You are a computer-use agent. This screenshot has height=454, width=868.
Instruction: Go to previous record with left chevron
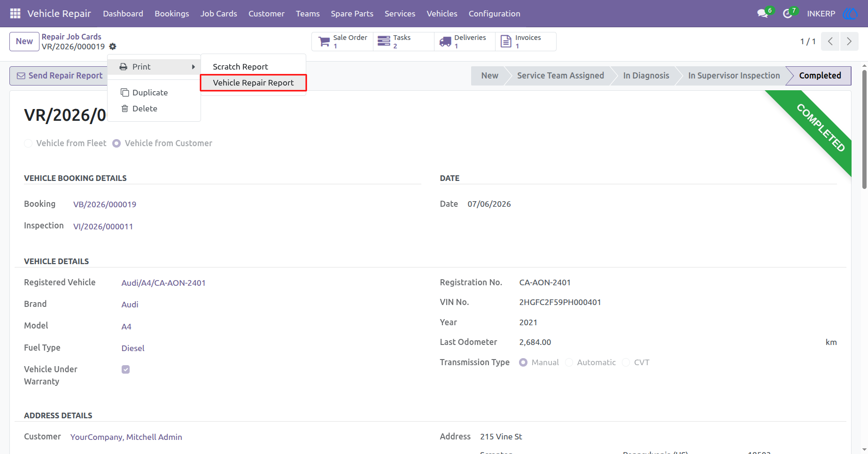pos(830,41)
